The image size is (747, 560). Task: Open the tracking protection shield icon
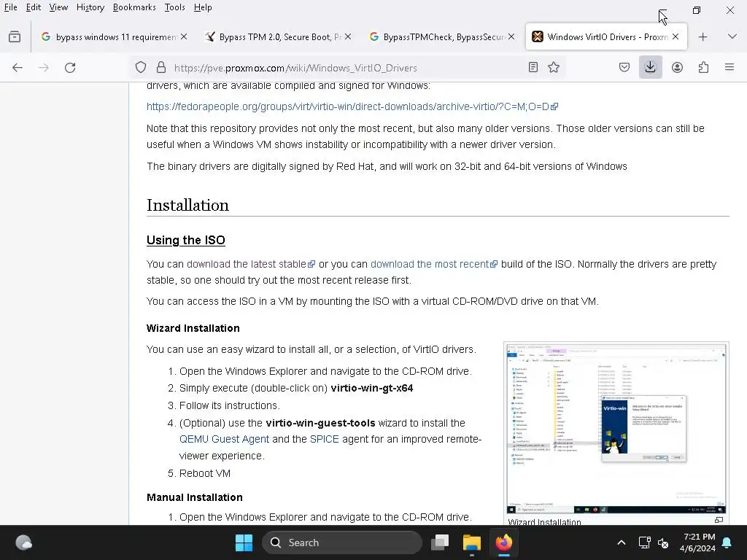click(x=141, y=68)
